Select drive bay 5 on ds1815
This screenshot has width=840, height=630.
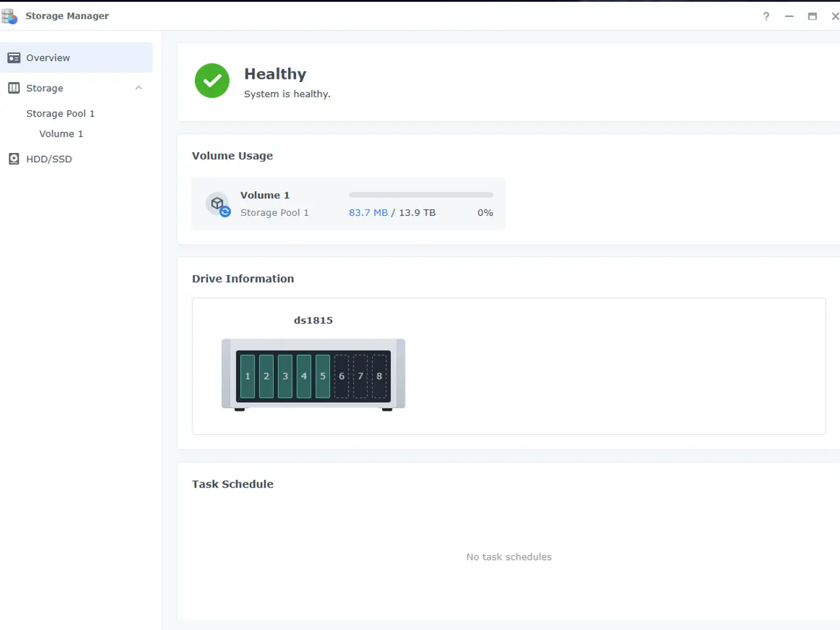(x=323, y=376)
